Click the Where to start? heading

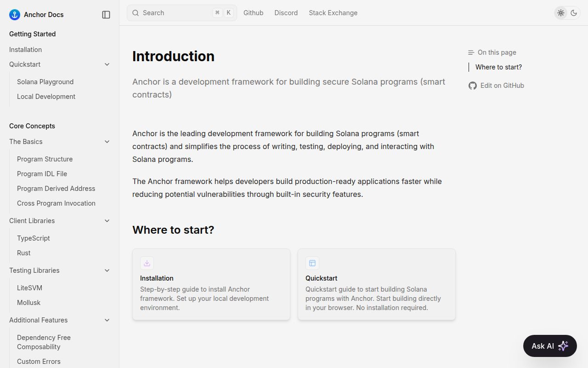pos(173,230)
